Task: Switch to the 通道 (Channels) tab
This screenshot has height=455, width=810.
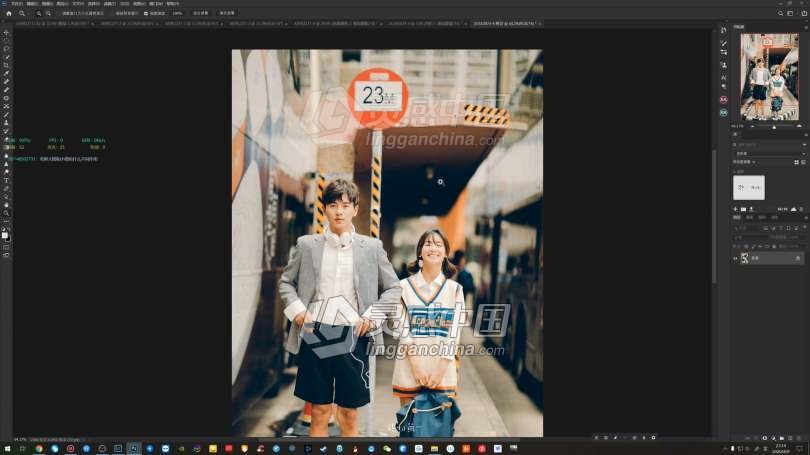Action: (x=750, y=217)
